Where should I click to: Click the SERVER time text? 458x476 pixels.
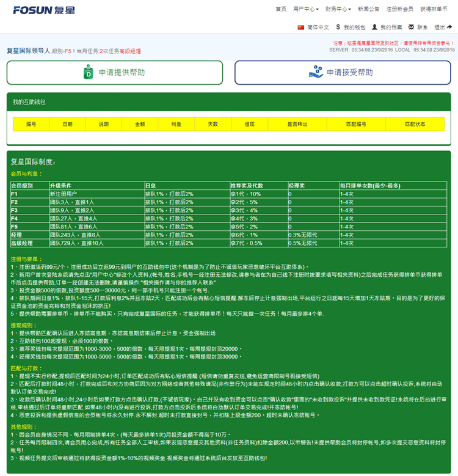pos(361,49)
